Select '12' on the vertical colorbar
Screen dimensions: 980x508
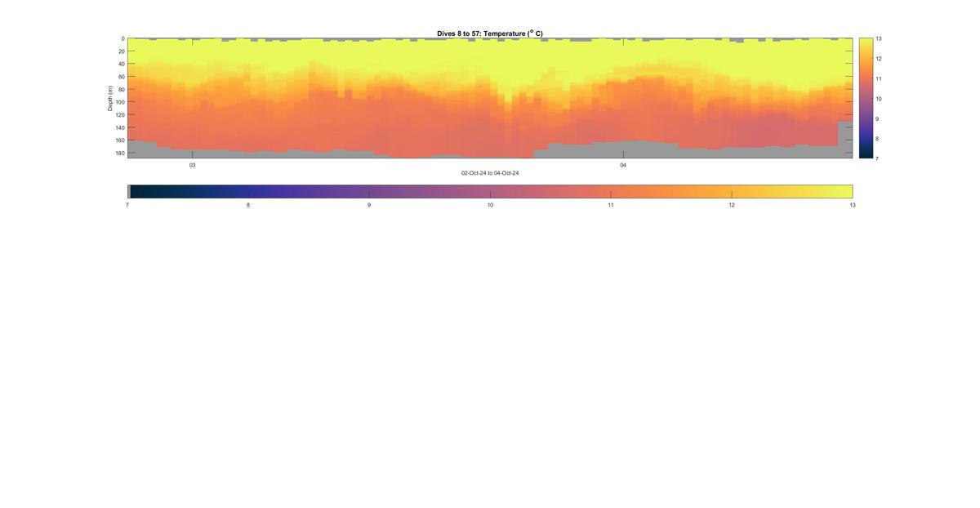[879, 59]
